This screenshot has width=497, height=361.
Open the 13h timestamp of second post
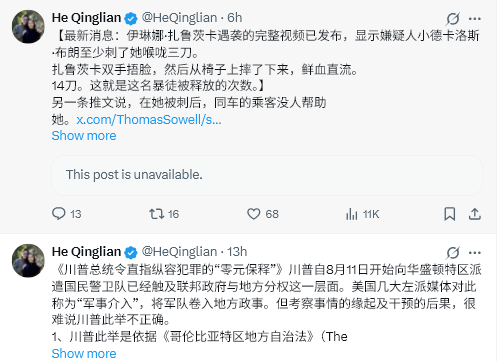(237, 252)
